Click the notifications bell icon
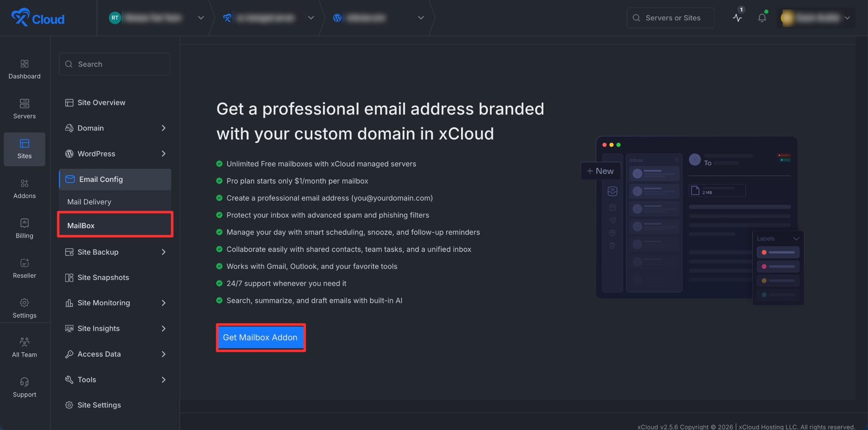Image resolution: width=868 pixels, height=430 pixels. [x=762, y=18]
